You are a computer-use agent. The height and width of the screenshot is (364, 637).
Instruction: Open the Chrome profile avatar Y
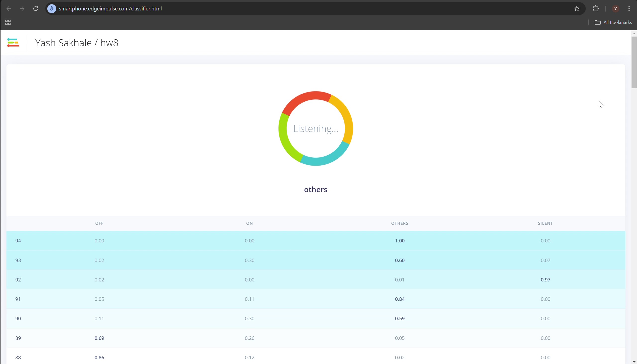616,9
